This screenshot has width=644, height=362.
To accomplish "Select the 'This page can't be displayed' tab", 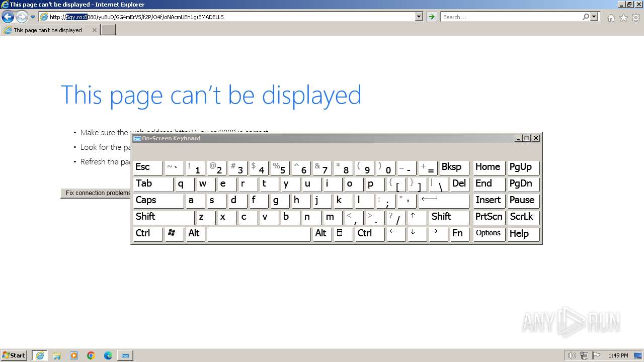I will click(x=49, y=30).
